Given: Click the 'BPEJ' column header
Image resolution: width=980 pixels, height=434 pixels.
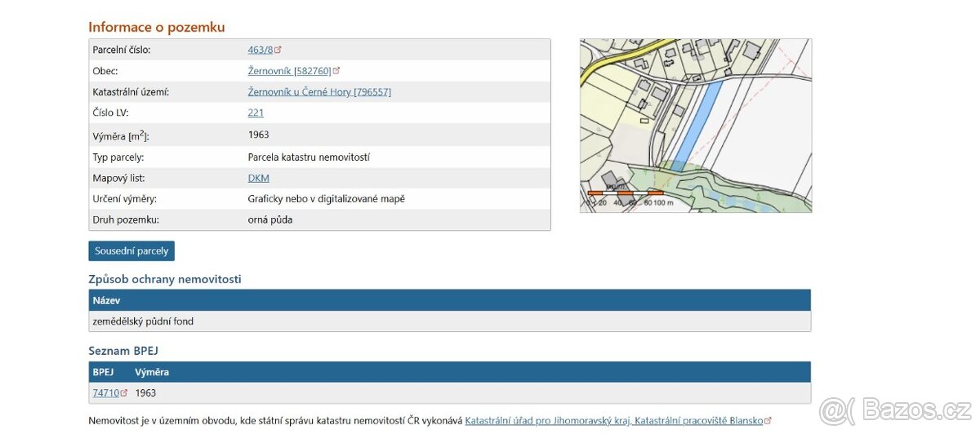Looking at the screenshot, I should (103, 372).
